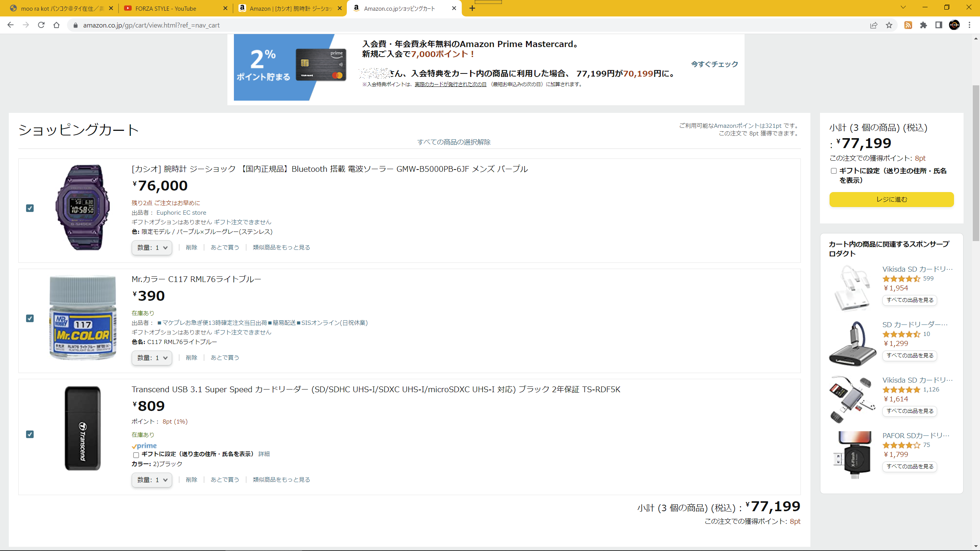
Task: Switch to moo ra kot tab
Action: tap(61, 8)
